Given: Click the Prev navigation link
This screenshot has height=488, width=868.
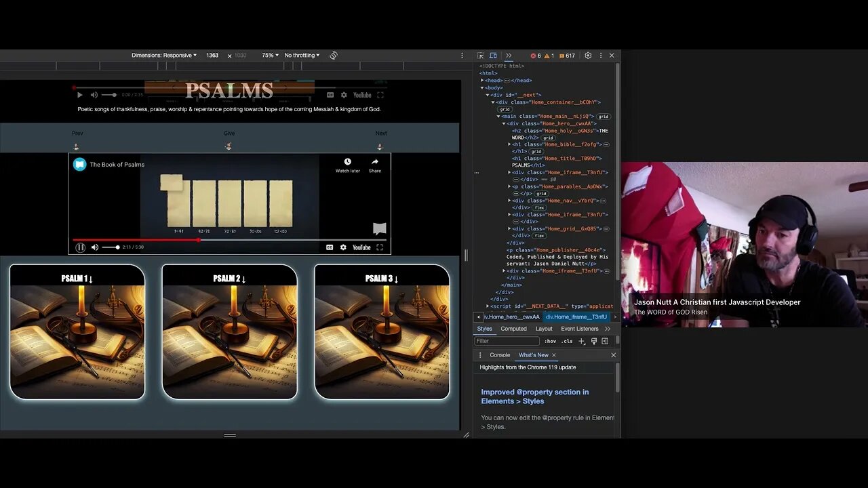Looking at the screenshot, I should 77,133.
